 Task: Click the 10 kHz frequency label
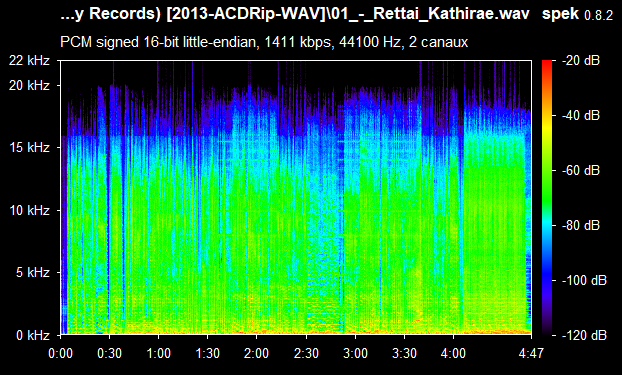tap(29, 210)
